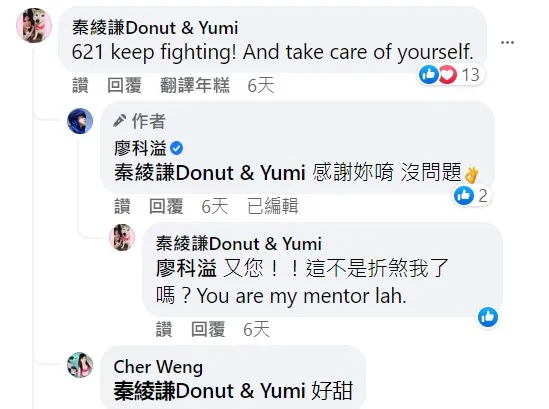Like 廖科溢's reply comment
The height and width of the screenshot is (409, 549).
pyautogui.click(x=122, y=206)
